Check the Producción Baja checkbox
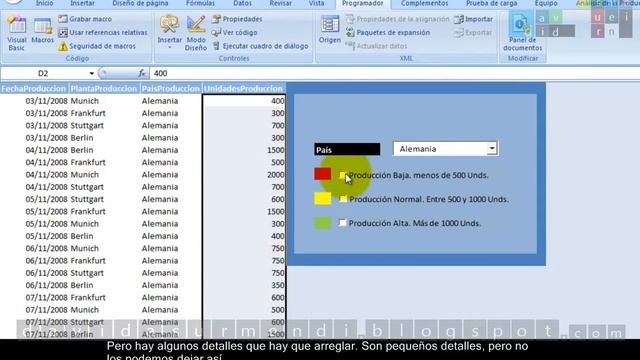Viewport: 640px width, 360px height. [x=342, y=175]
